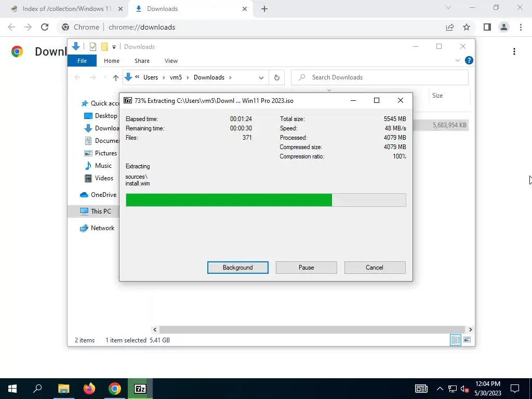Expand hidden path chevrons before Users

point(137,77)
